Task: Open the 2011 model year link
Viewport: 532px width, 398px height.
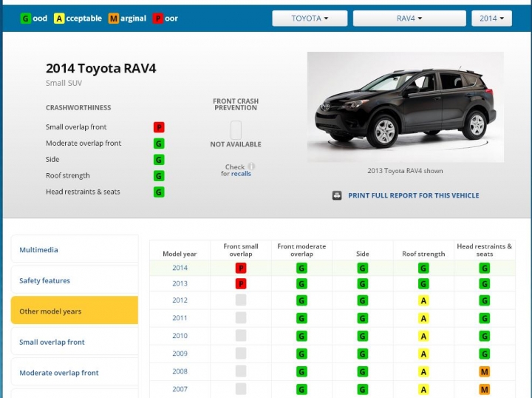Action: coord(180,318)
